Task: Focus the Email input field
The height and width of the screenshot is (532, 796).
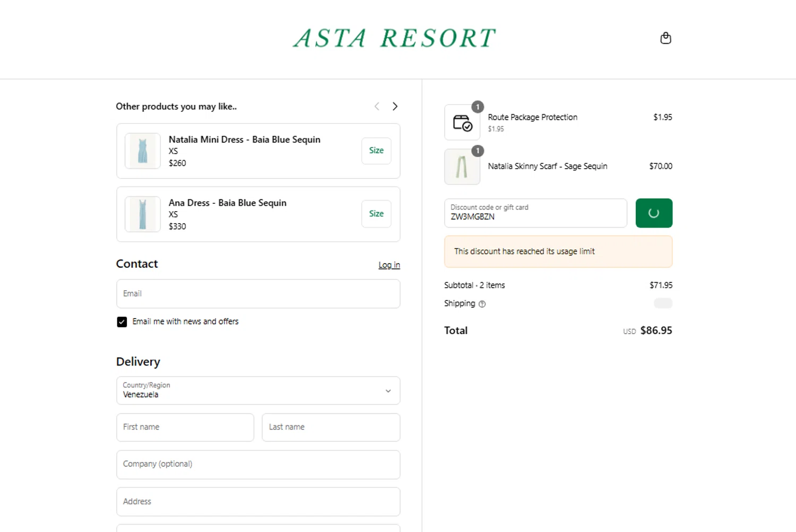Action: tap(258, 294)
